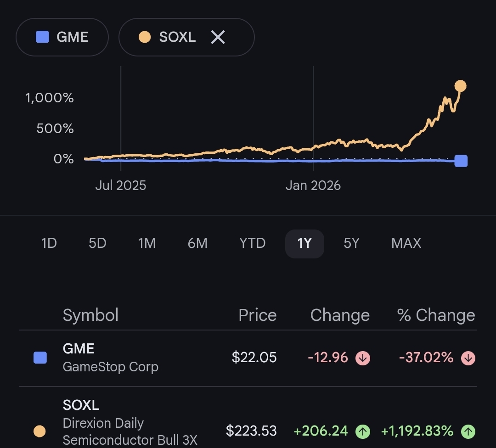
Task: Open the GameStop Corp stock link
Action: click(110, 367)
